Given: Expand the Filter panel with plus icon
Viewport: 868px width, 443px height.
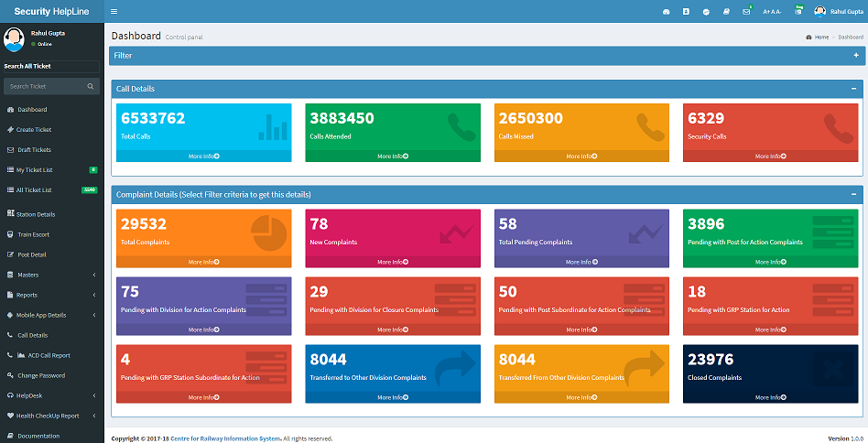Looking at the screenshot, I should (x=856, y=55).
